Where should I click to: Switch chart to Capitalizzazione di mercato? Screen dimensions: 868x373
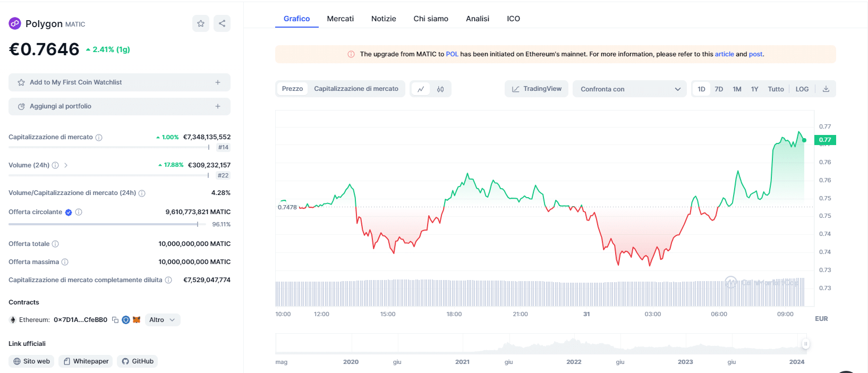356,89
